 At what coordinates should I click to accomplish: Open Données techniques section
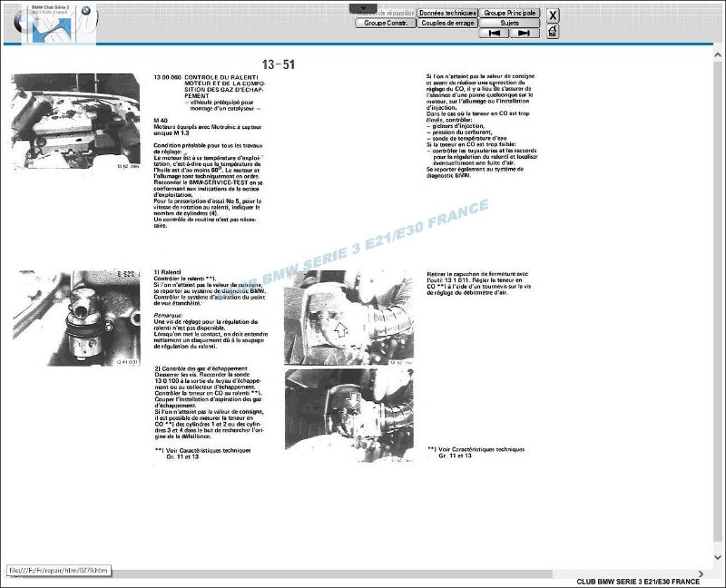(x=447, y=14)
